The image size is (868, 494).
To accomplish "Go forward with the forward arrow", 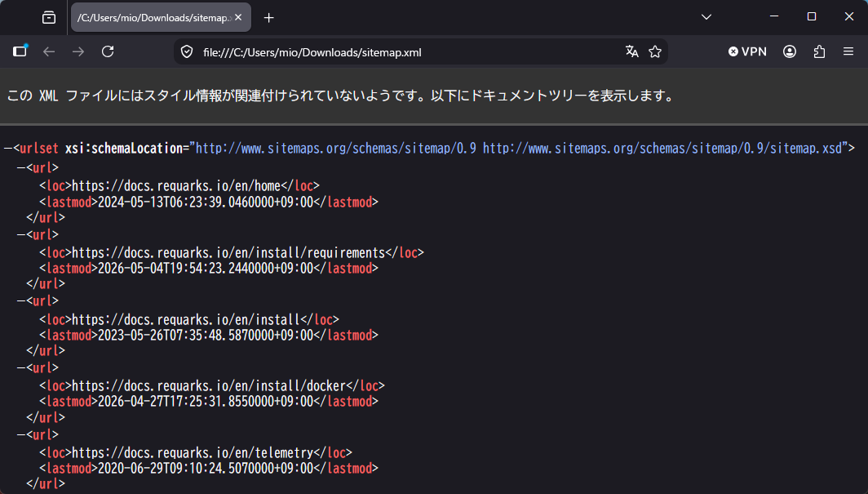I will click(x=78, y=51).
